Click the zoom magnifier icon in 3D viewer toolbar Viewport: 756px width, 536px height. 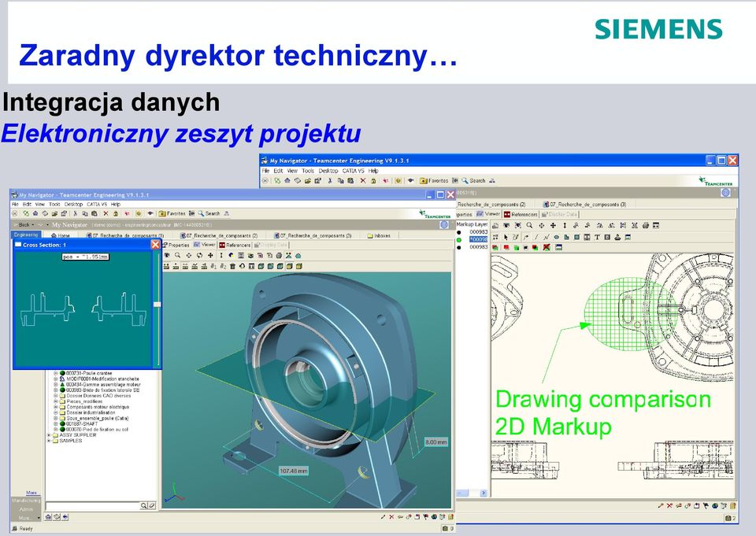[x=177, y=255]
